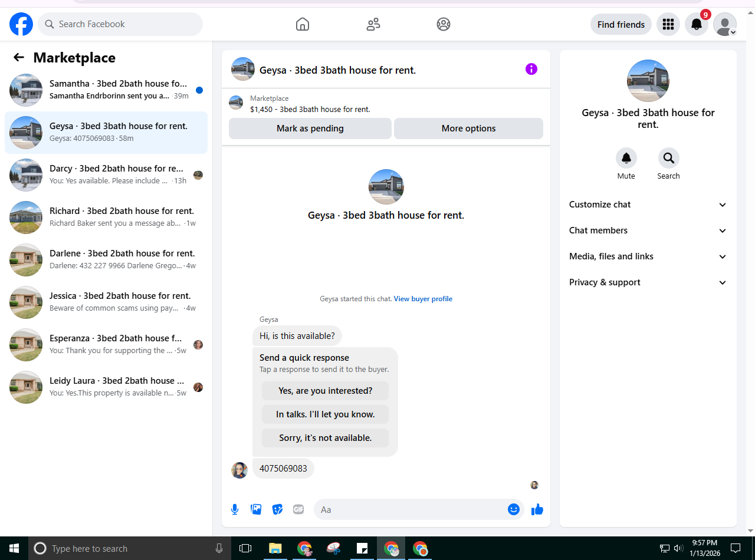
Task: Expand Media, files and links section
Action: [648, 256]
